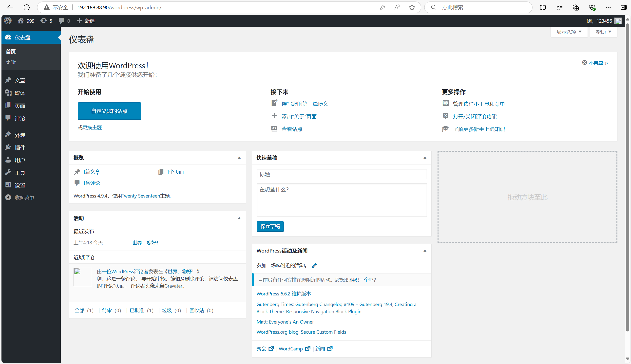Open WordPress 6.6.2 维护版本 news link
Screen dimensions: 631x364
coord(284,294)
